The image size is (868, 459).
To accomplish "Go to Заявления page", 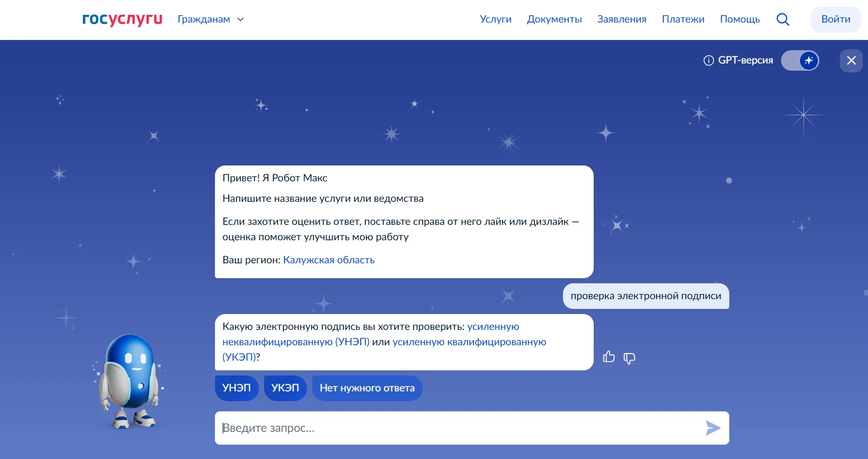I will click(621, 19).
